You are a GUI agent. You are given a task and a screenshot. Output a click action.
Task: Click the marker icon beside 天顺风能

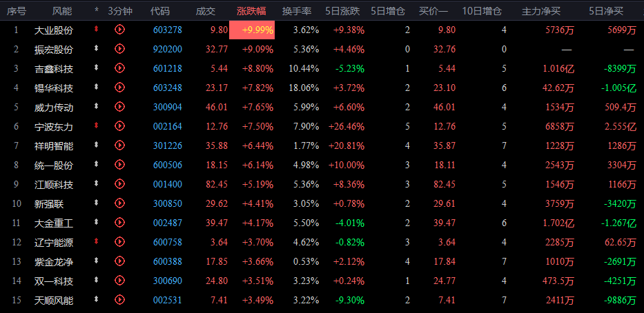[97, 299]
